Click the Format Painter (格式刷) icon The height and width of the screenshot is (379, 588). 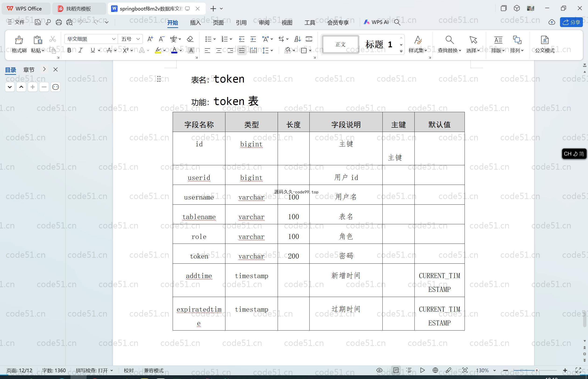click(x=19, y=40)
